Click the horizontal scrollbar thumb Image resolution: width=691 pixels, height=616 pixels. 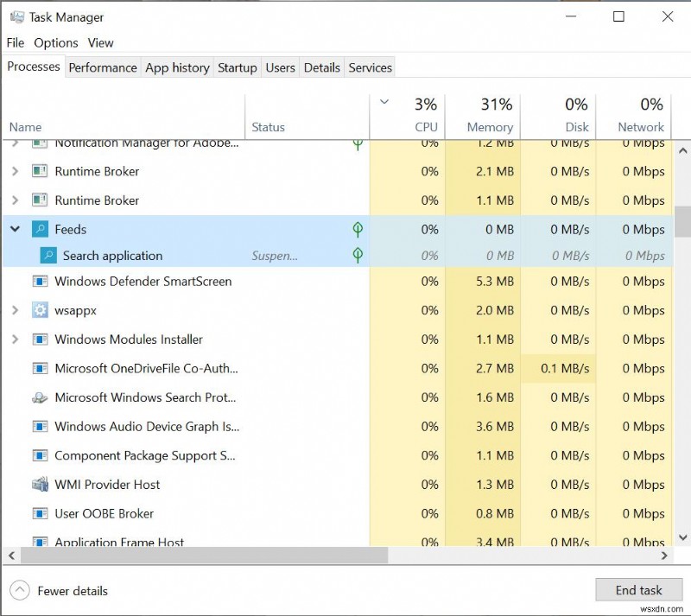click(204, 556)
